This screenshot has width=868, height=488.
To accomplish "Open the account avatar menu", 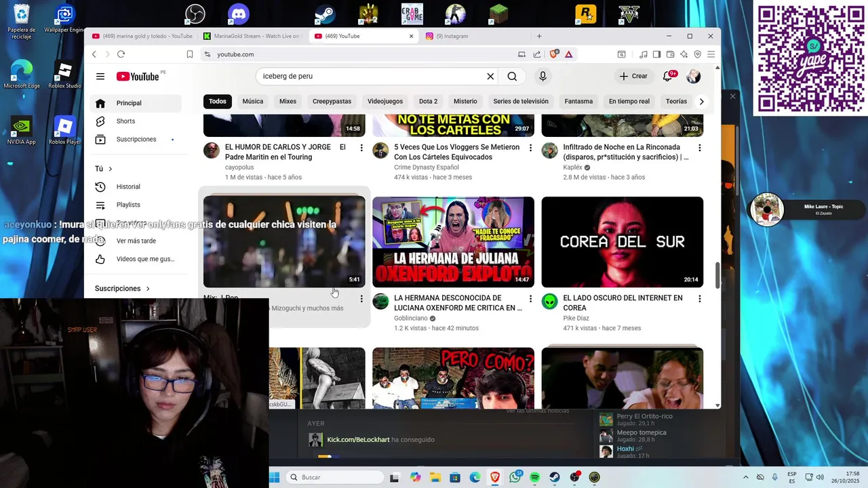I will [693, 77].
